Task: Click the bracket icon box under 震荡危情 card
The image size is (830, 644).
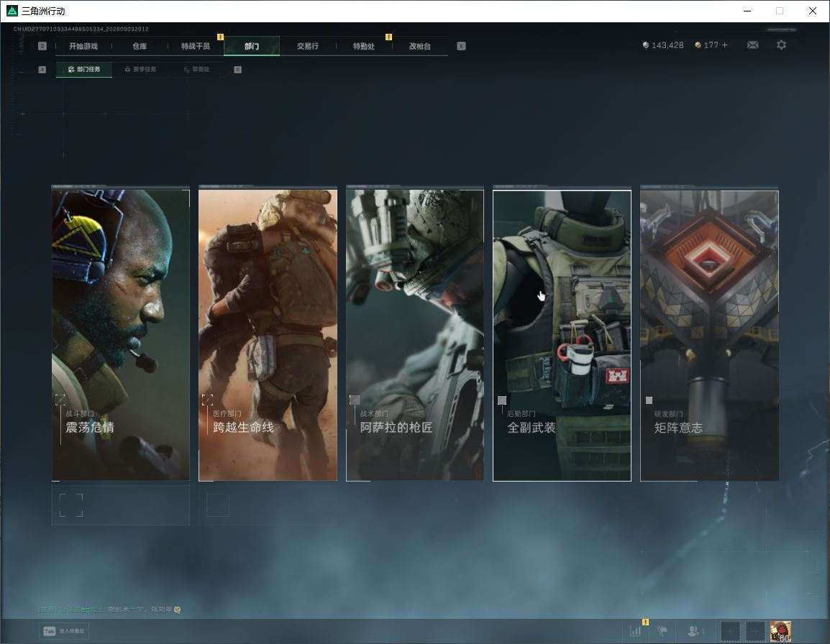Action: [71, 505]
